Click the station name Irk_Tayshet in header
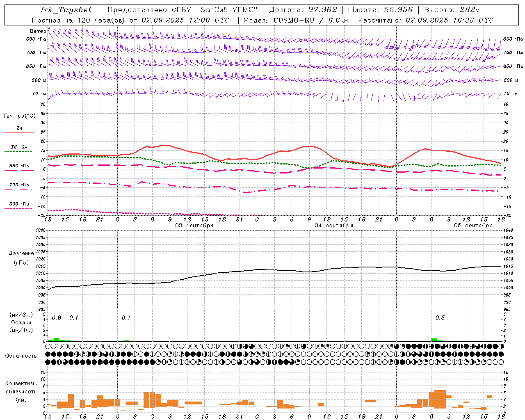Image resolution: width=525 pixels, height=420 pixels. (x=66, y=10)
